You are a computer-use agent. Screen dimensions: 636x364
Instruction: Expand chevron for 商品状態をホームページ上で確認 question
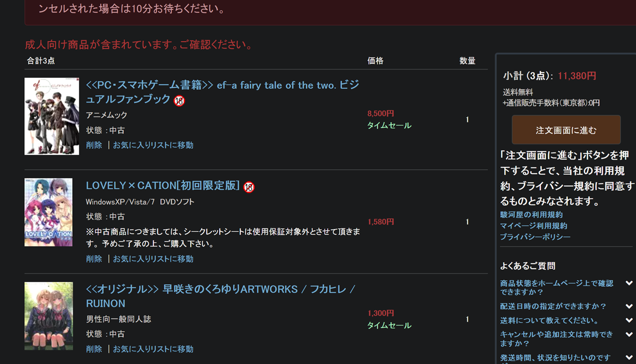pyautogui.click(x=629, y=283)
